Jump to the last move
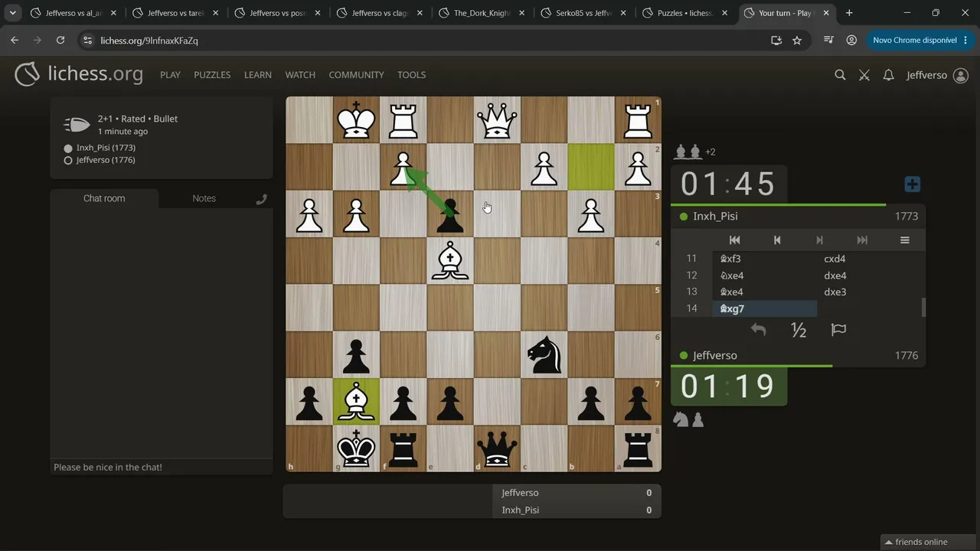This screenshot has height=551, width=980. (x=862, y=240)
